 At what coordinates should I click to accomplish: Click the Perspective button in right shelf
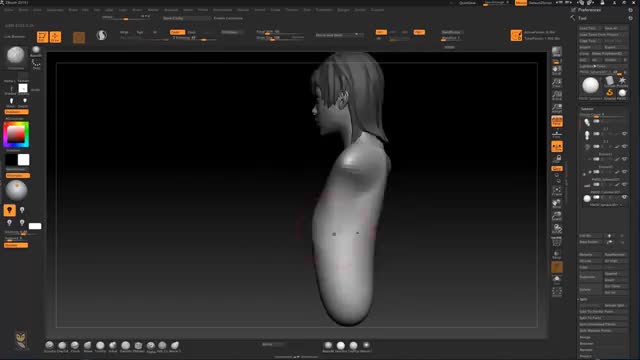click(x=557, y=121)
